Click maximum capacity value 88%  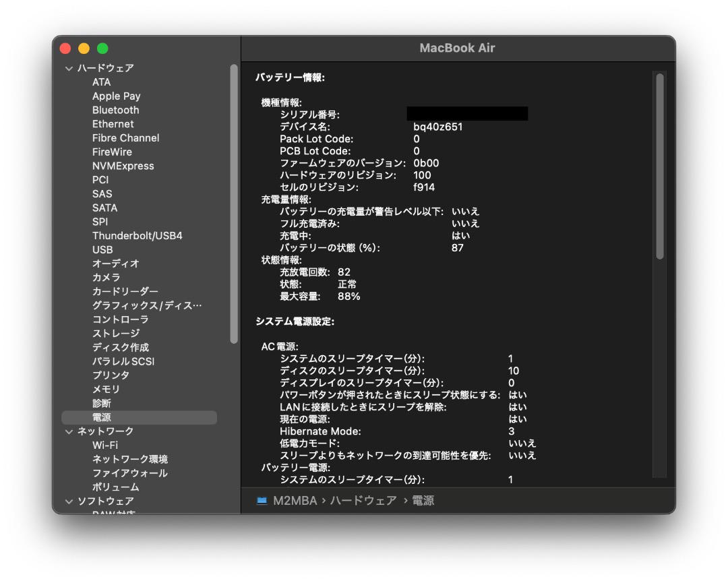pyautogui.click(x=348, y=296)
